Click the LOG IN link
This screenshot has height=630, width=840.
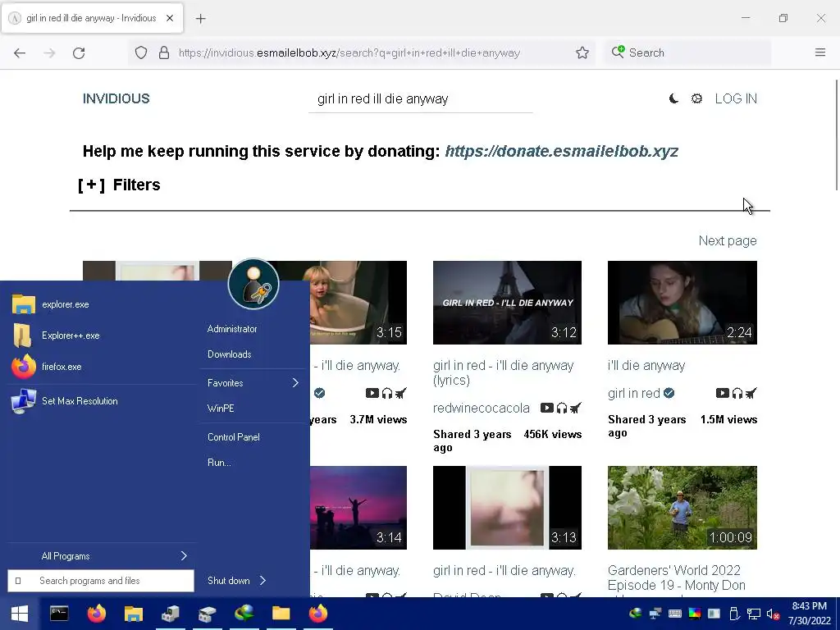[736, 98]
